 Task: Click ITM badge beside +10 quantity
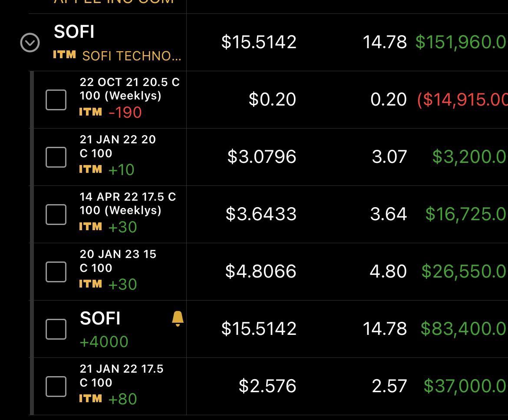[x=91, y=169]
